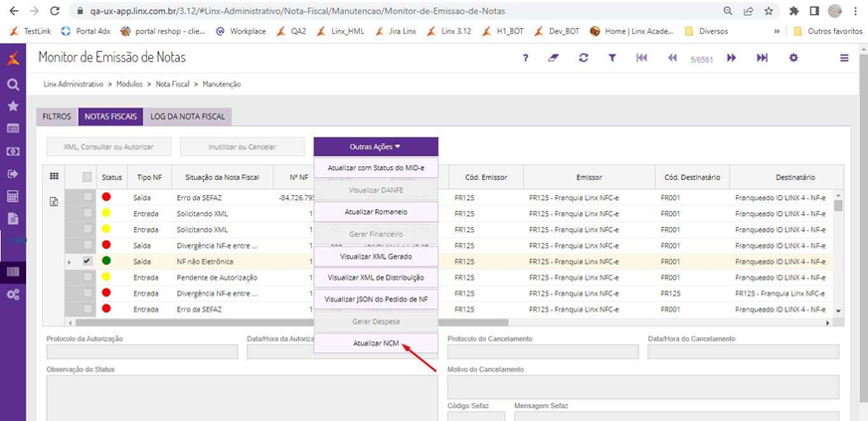Click the eraser clear icon
The image size is (868, 421).
pos(554,58)
